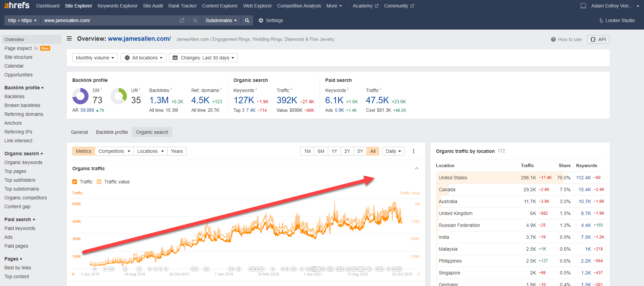
Task: Open the Subdomains mode dropdown
Action: coord(221,20)
